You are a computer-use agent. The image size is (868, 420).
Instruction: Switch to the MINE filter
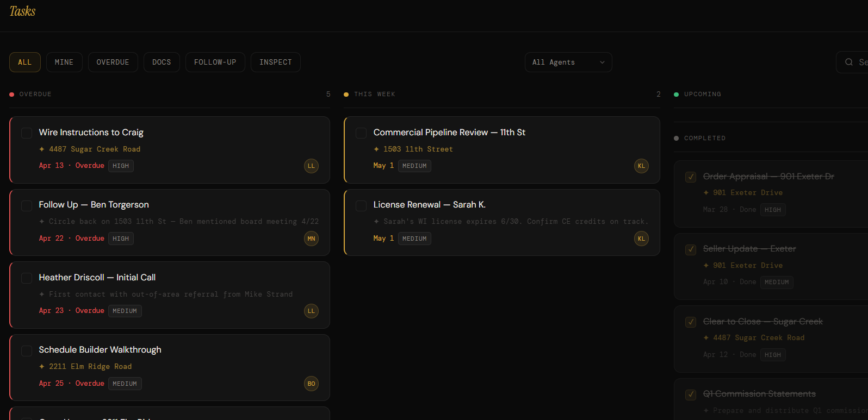coord(64,62)
